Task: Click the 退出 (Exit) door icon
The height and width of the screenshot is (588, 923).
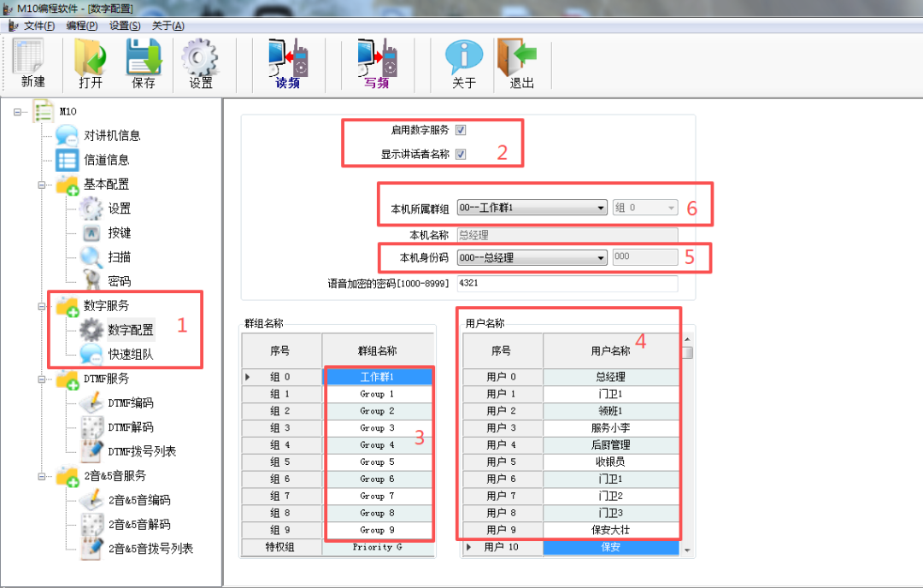Action: [x=517, y=57]
